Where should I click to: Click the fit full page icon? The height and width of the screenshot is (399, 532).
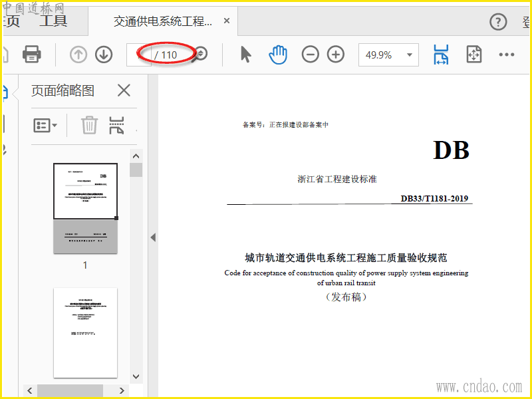[474, 55]
